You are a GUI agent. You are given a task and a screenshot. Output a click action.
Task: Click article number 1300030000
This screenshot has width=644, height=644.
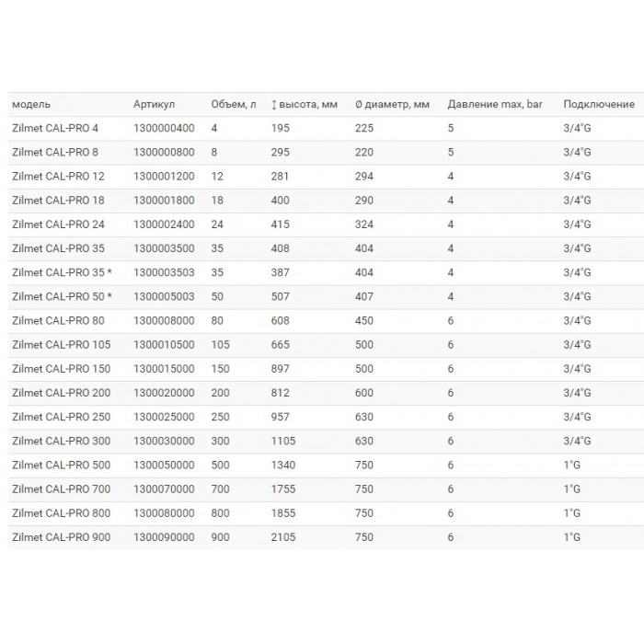[164, 441]
